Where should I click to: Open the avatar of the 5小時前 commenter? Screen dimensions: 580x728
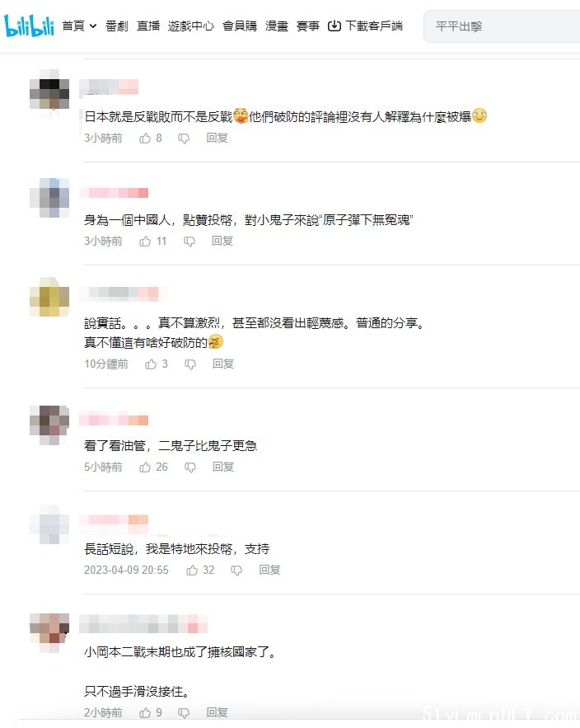pos(49,425)
